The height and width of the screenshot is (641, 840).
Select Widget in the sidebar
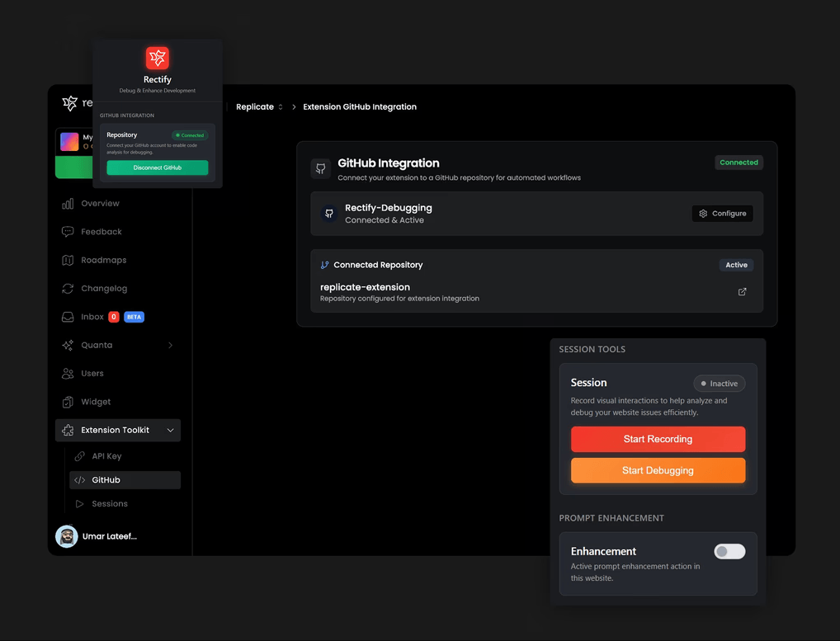tap(118, 402)
